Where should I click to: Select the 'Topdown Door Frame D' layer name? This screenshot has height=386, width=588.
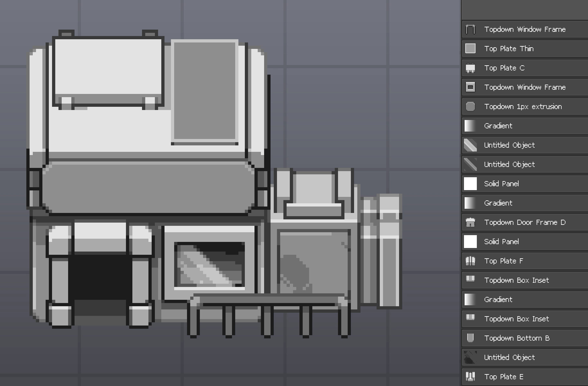tap(525, 222)
